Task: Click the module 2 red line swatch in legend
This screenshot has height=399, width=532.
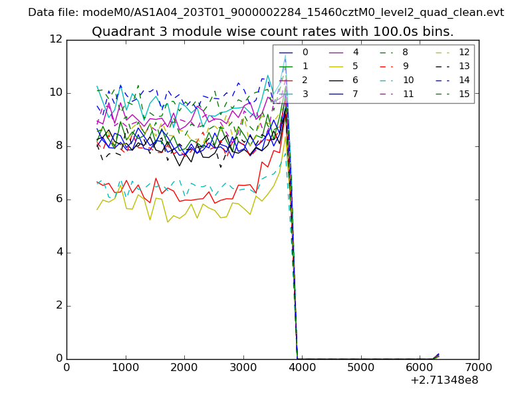Action: [x=287, y=80]
